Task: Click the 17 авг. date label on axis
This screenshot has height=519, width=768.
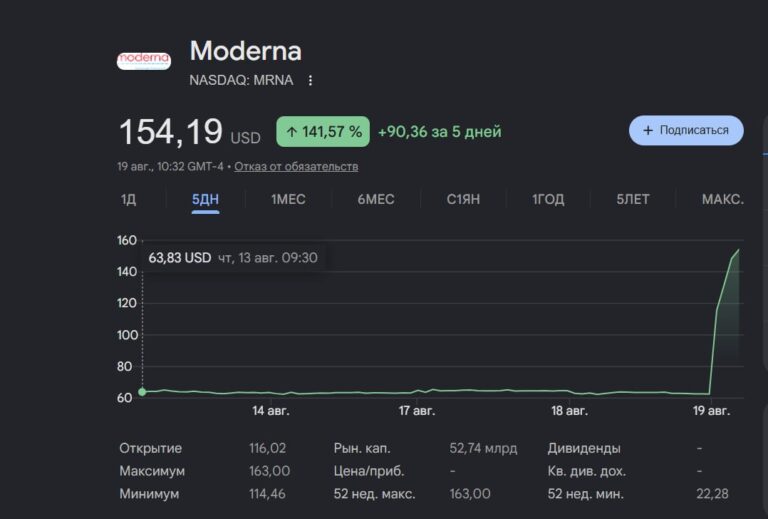Action: click(416, 410)
